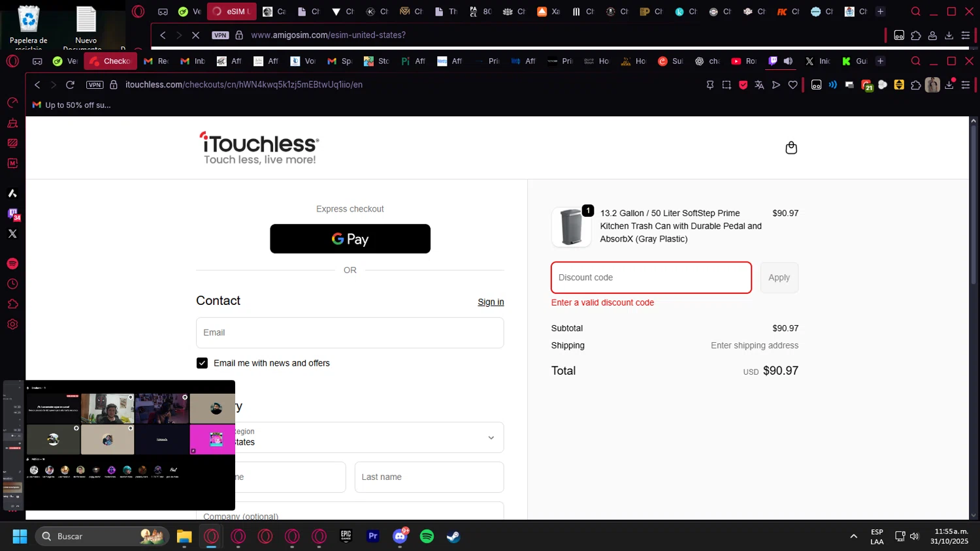Open the X sidebar icon

pos(12,234)
